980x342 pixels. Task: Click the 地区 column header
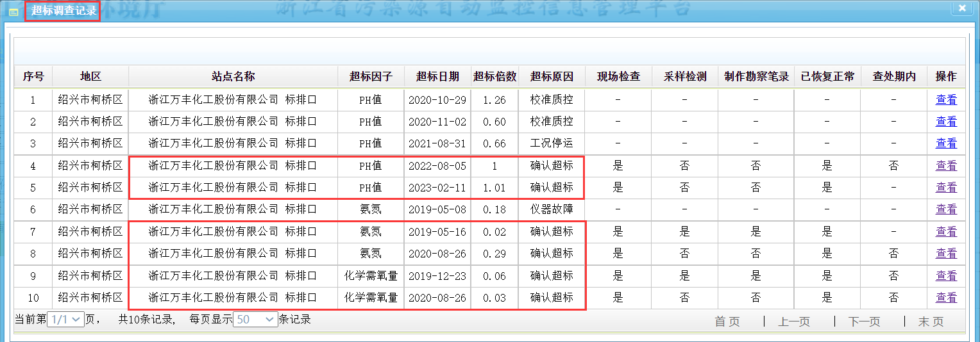90,76
